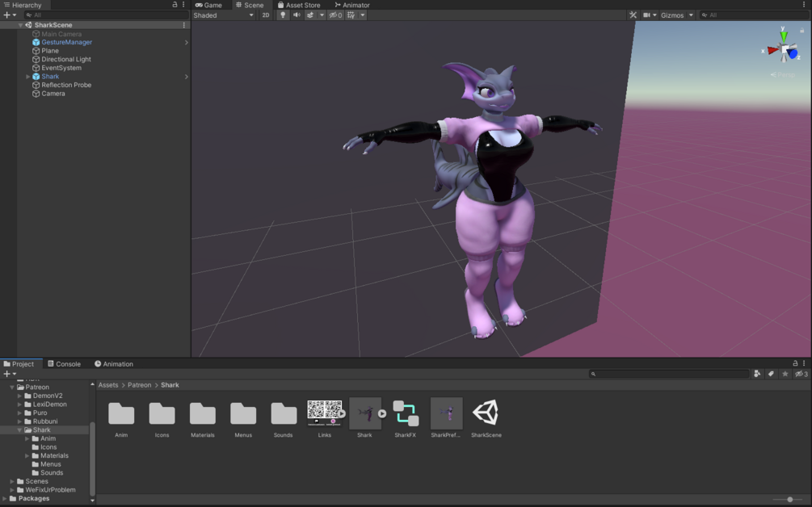Click blue Z axis of orientation gizmo
This screenshot has width=812, height=507.
(793, 54)
